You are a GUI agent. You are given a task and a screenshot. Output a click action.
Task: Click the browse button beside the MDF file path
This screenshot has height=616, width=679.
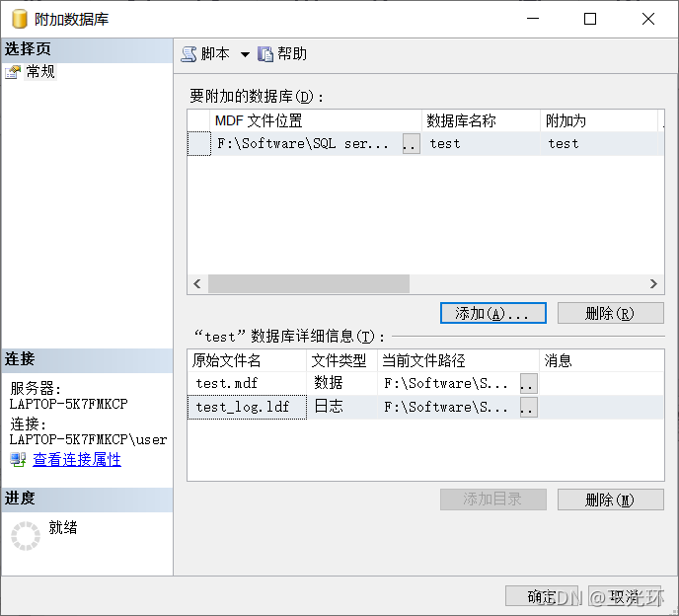coord(411,143)
